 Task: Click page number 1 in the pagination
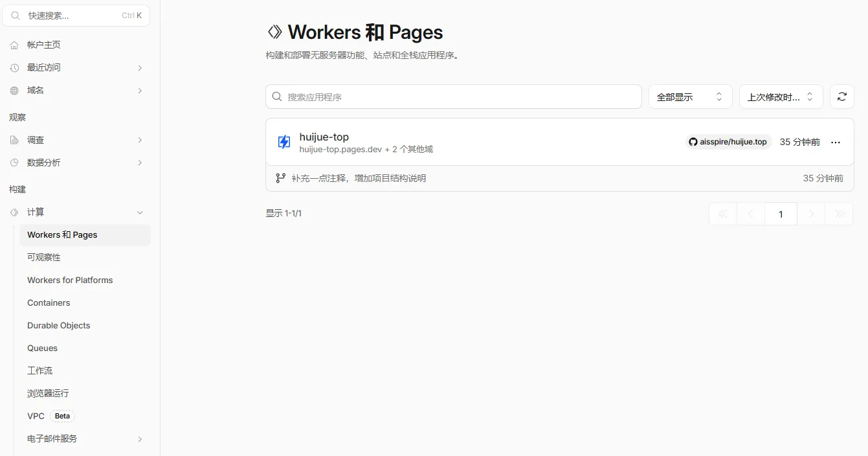point(781,214)
